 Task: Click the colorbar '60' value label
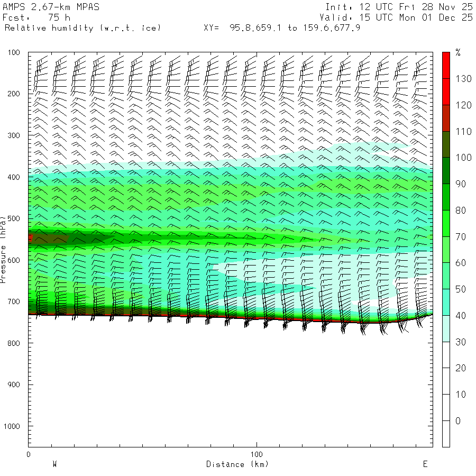[461, 263]
